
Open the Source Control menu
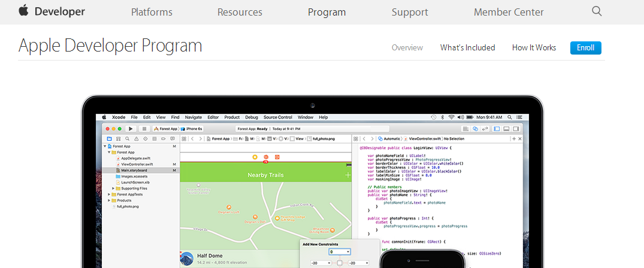click(x=278, y=117)
